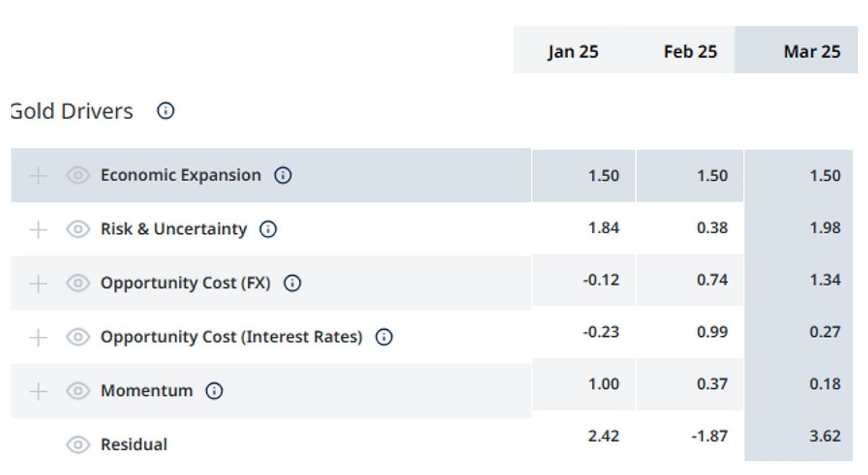
Task: Click Mar 25 Residual value 3.62
Action: pyautogui.click(x=825, y=436)
